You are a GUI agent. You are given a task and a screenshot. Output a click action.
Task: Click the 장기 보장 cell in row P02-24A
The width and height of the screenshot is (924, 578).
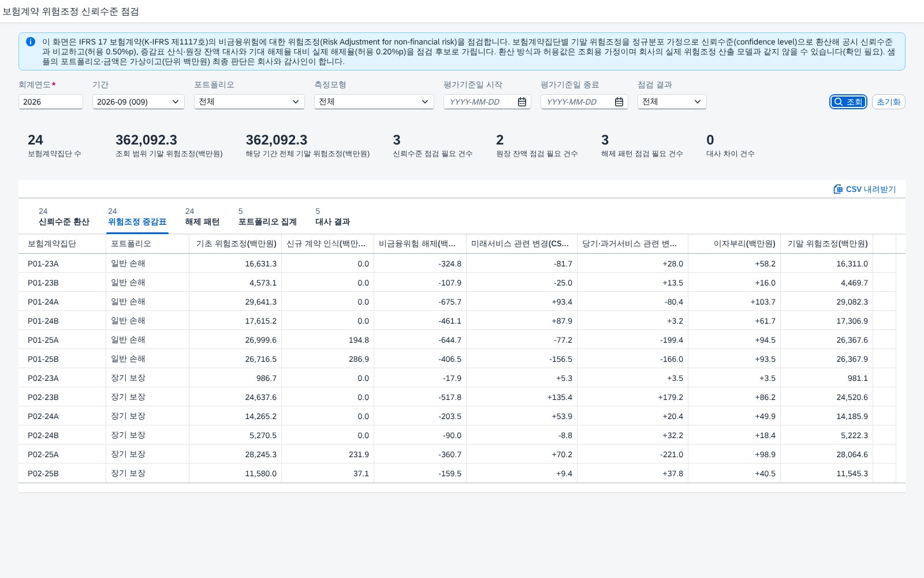click(x=148, y=416)
